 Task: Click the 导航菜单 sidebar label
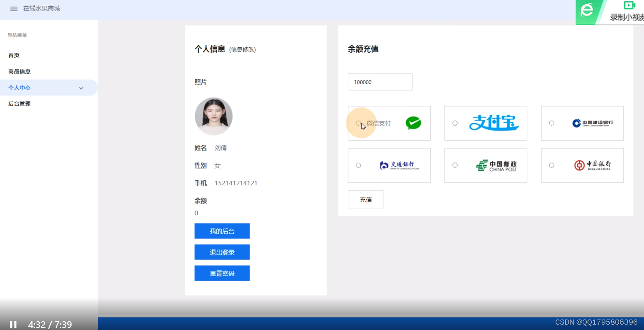[x=17, y=35]
